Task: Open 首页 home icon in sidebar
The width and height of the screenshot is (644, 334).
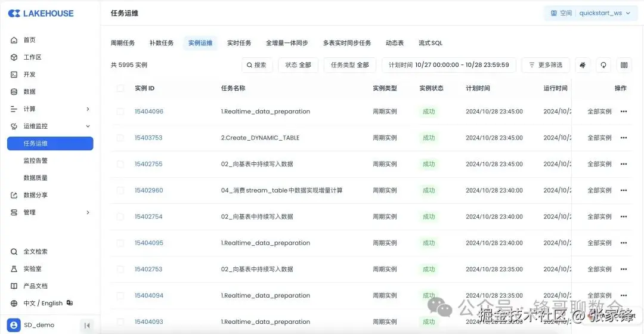Action: 14,40
